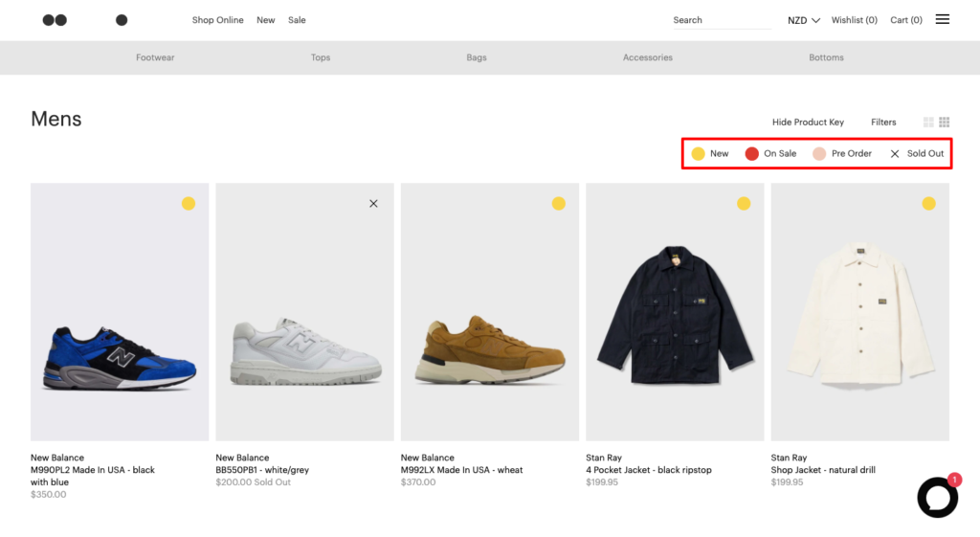The height and width of the screenshot is (537, 980).
Task: Click the Pre Order label in key
Action: pos(851,154)
